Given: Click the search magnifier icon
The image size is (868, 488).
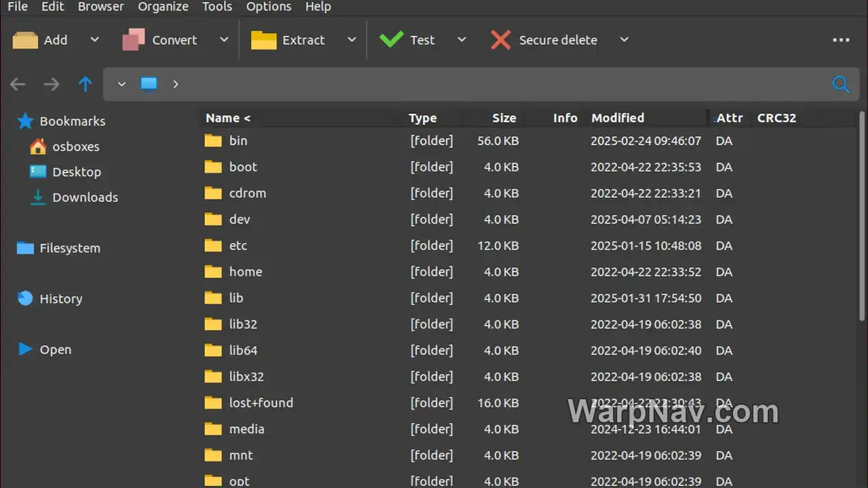Looking at the screenshot, I should [x=841, y=84].
